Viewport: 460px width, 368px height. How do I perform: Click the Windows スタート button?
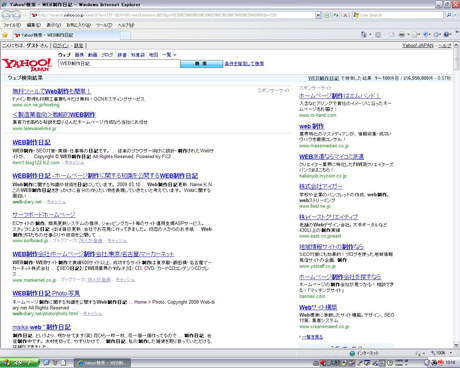[x=19, y=363]
